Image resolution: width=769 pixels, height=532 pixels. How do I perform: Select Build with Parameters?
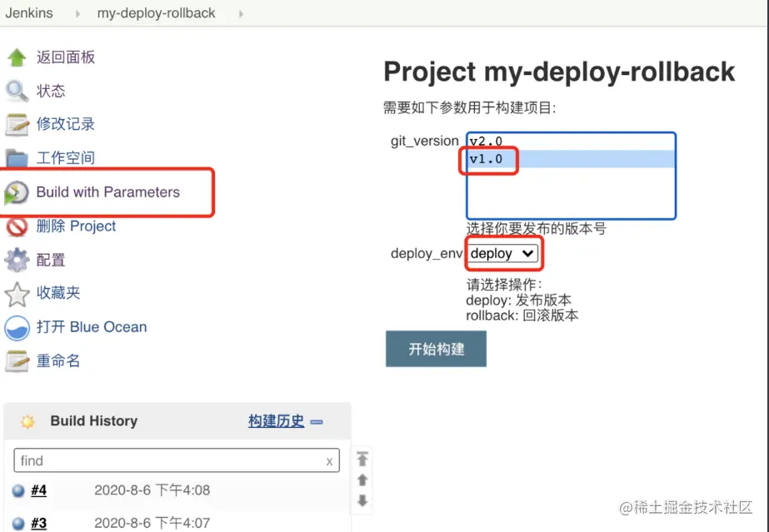click(x=108, y=192)
